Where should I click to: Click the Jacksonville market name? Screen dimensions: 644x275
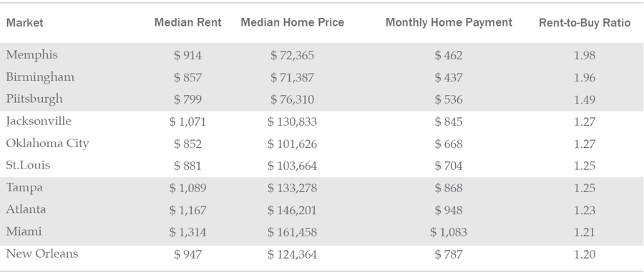pyautogui.click(x=39, y=121)
